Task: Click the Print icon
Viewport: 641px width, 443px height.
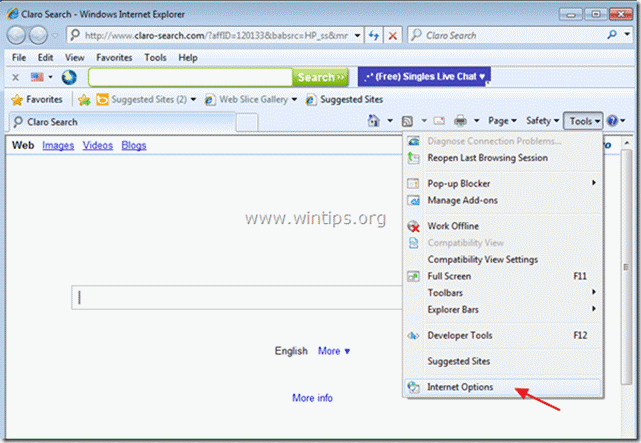Action: 460,121
